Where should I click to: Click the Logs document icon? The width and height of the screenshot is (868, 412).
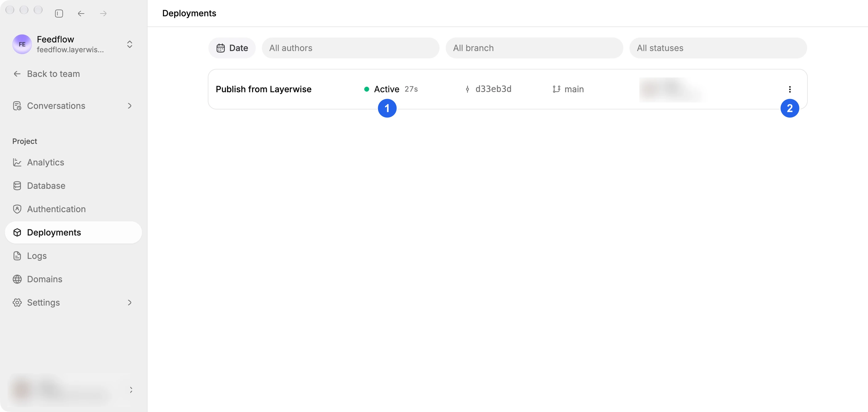[x=17, y=256]
